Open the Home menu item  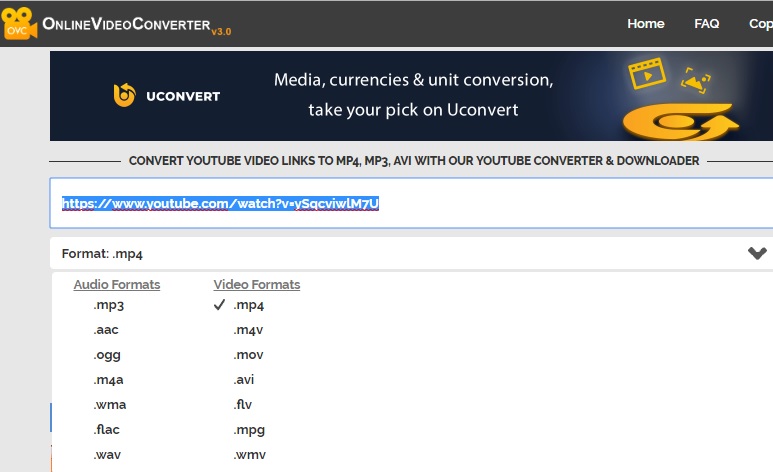pos(645,24)
